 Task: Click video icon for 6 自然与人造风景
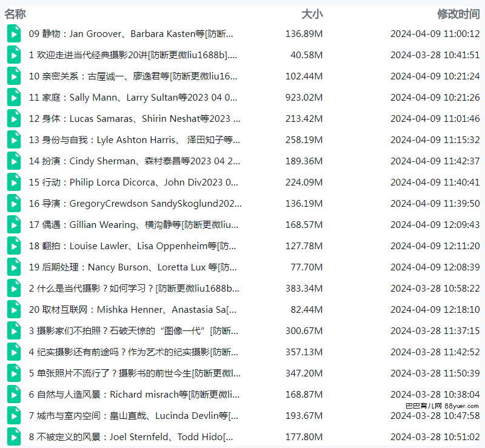tap(14, 395)
